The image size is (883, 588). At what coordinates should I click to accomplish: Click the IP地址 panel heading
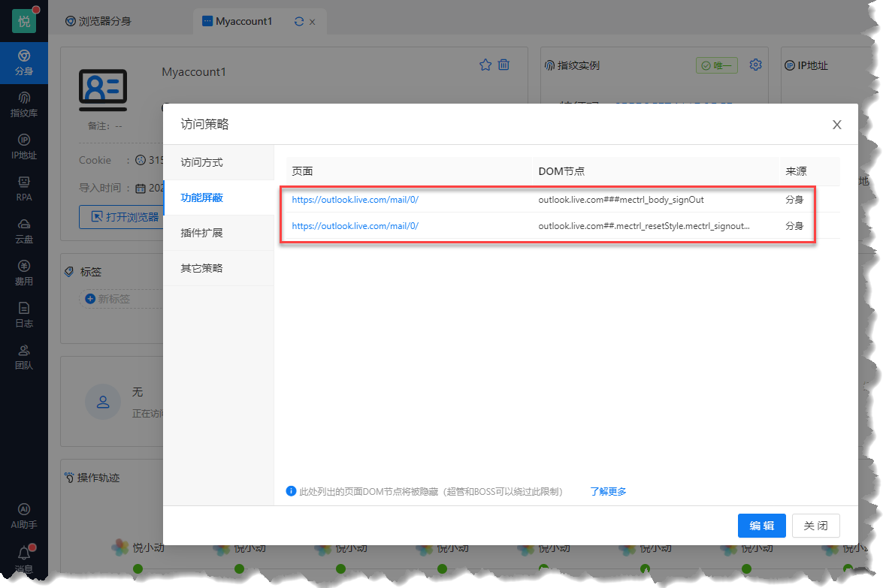806,66
